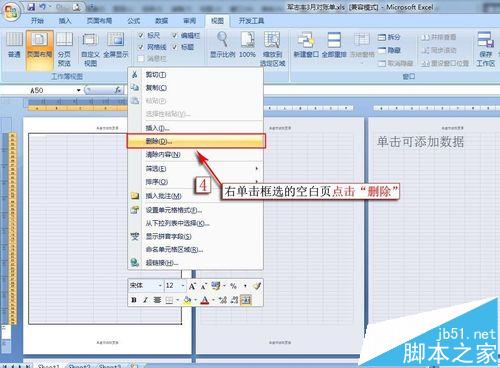Screen dimensions: 500x368
Task: Expand fill color dropdown arrow in mini toolbar
Action: 195,300
